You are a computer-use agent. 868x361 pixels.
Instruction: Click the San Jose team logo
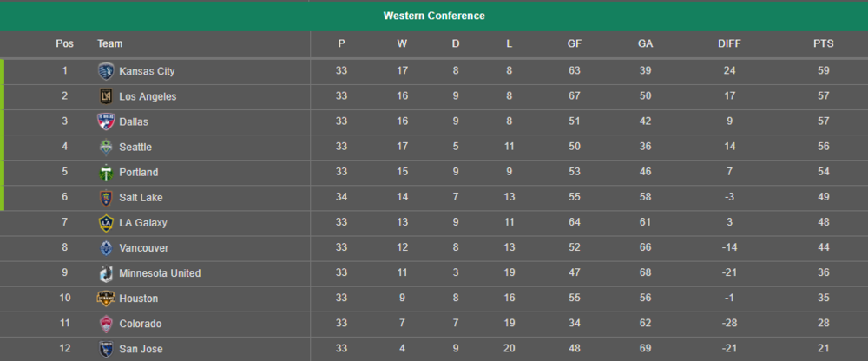coord(106,350)
